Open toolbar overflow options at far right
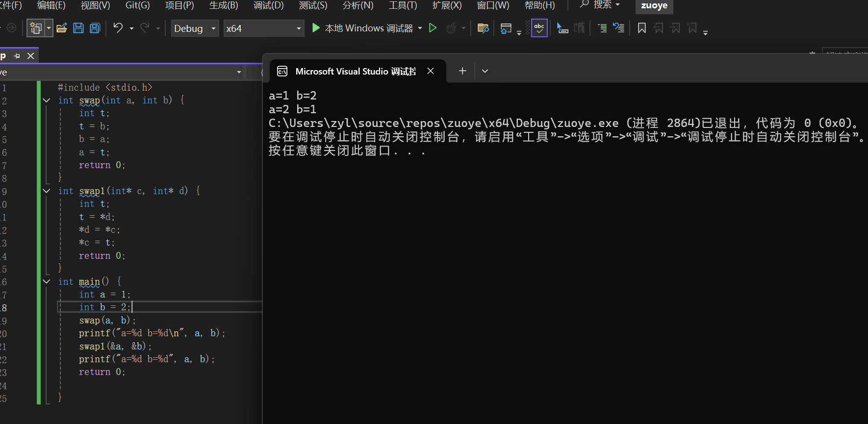868x424 pixels. coord(705,33)
